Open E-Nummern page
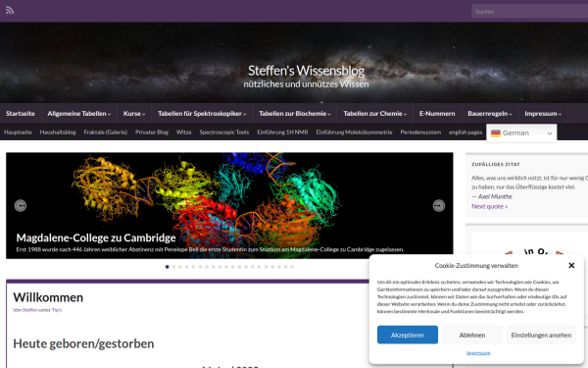This screenshot has height=368, width=588. (437, 114)
